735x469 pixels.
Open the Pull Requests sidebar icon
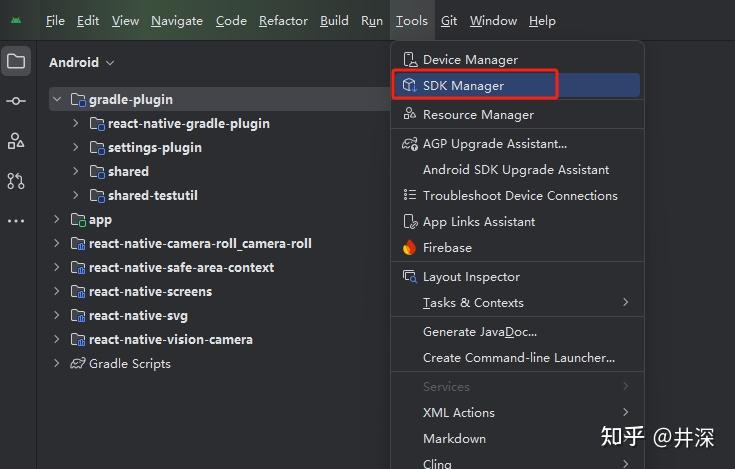pyautogui.click(x=16, y=181)
